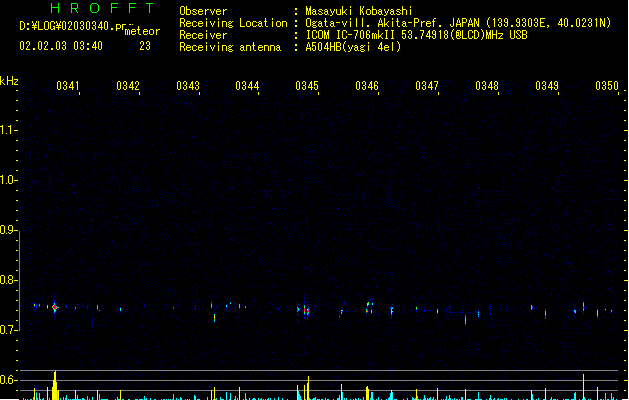Screen dimensions: 629x400
Task: Click the 1.1 frequency axis label
Action: (x=8, y=130)
